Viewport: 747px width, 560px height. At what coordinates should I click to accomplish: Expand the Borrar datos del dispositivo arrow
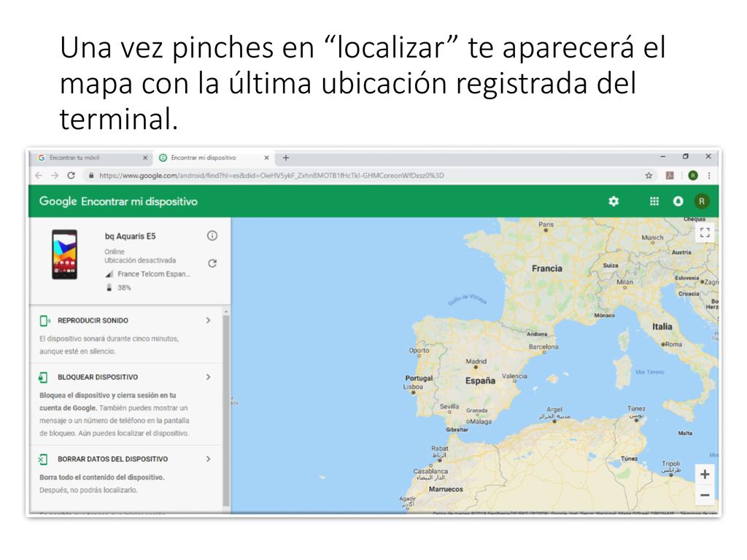(x=208, y=459)
